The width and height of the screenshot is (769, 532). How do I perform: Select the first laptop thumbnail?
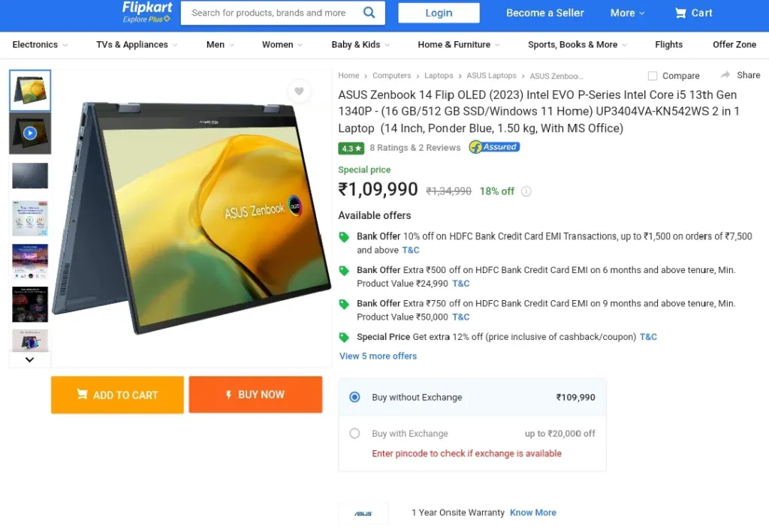pos(30,90)
